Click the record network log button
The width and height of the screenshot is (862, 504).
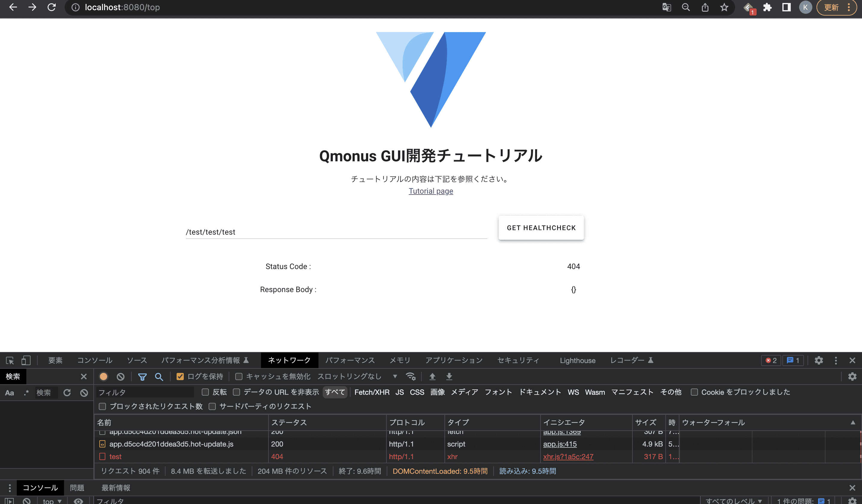coord(103,377)
